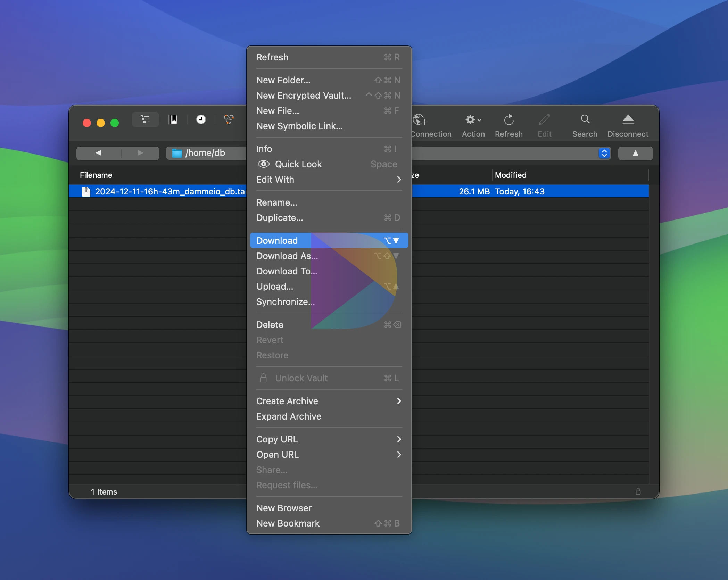Show the History clock icon
The height and width of the screenshot is (580, 728).
pyautogui.click(x=201, y=120)
